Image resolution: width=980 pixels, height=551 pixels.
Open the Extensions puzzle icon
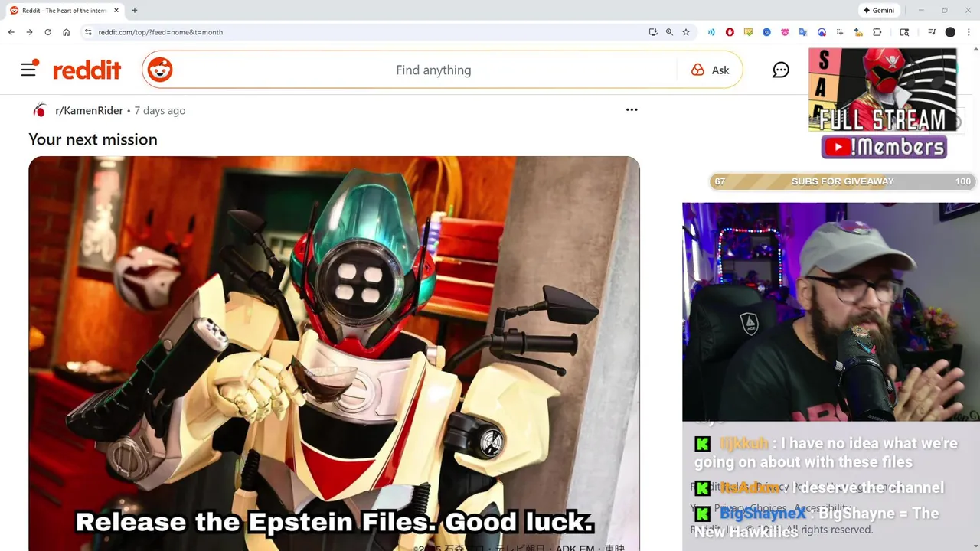click(877, 32)
